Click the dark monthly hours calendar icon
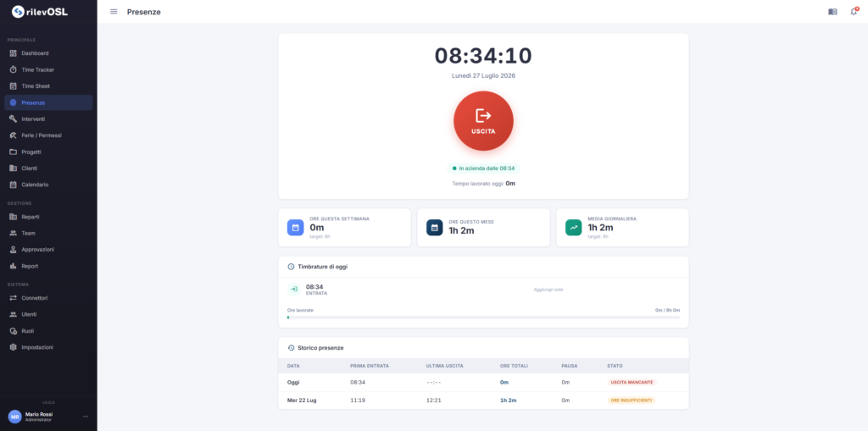 (x=435, y=228)
